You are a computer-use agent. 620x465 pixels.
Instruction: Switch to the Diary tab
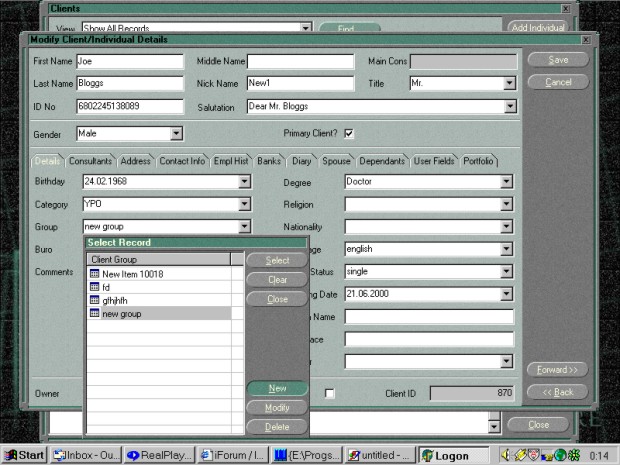(x=302, y=161)
